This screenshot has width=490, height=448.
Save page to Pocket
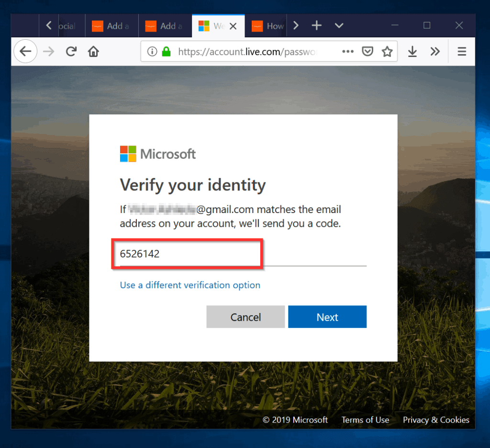click(x=367, y=51)
